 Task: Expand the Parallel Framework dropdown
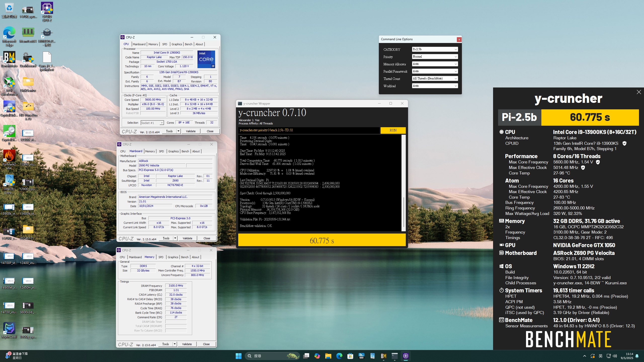pyautogui.click(x=435, y=71)
